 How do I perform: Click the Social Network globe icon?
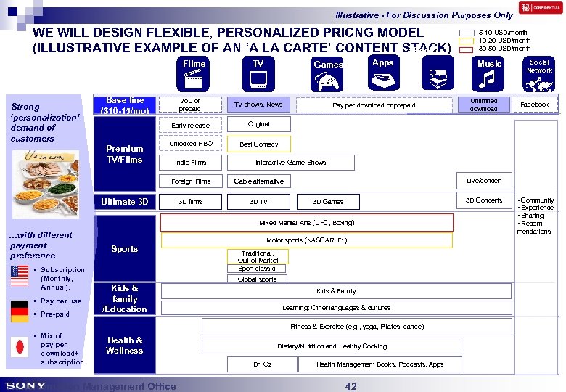pyautogui.click(x=538, y=74)
